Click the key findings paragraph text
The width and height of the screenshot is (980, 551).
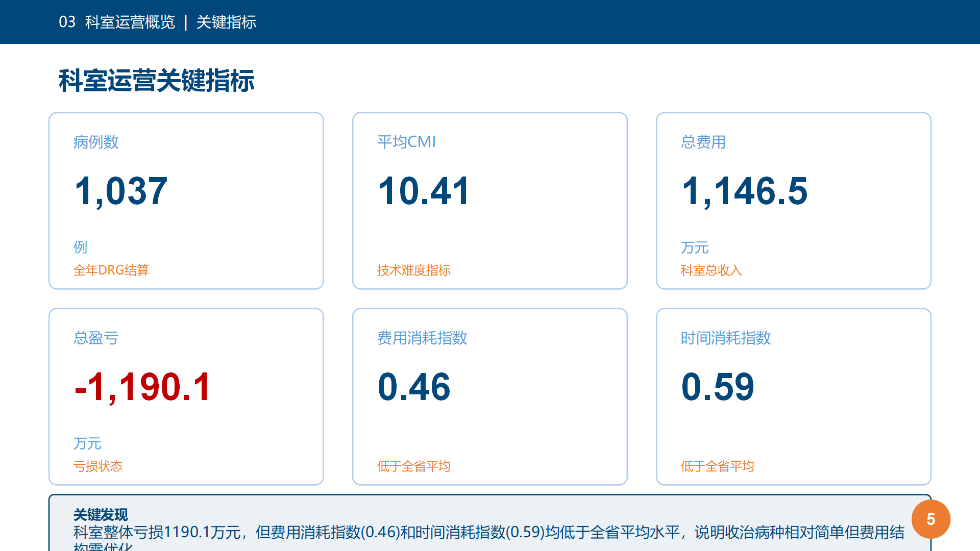click(489, 538)
